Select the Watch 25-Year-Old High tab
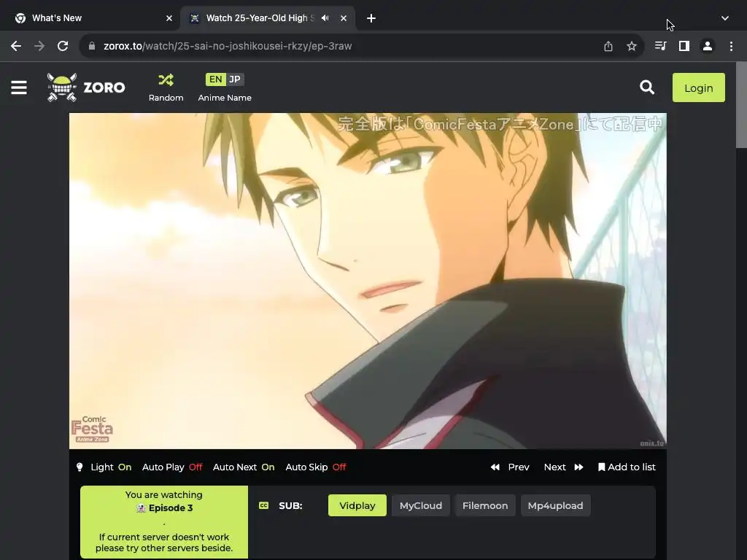 pyautogui.click(x=260, y=18)
